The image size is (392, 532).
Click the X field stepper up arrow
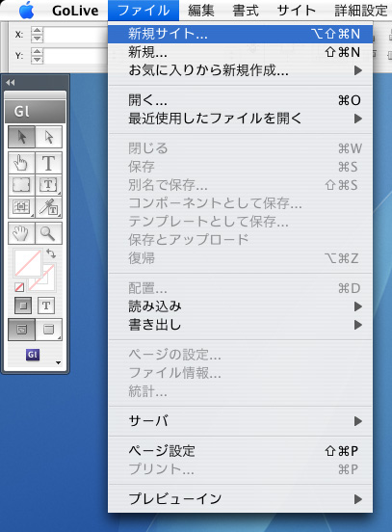(37, 31)
